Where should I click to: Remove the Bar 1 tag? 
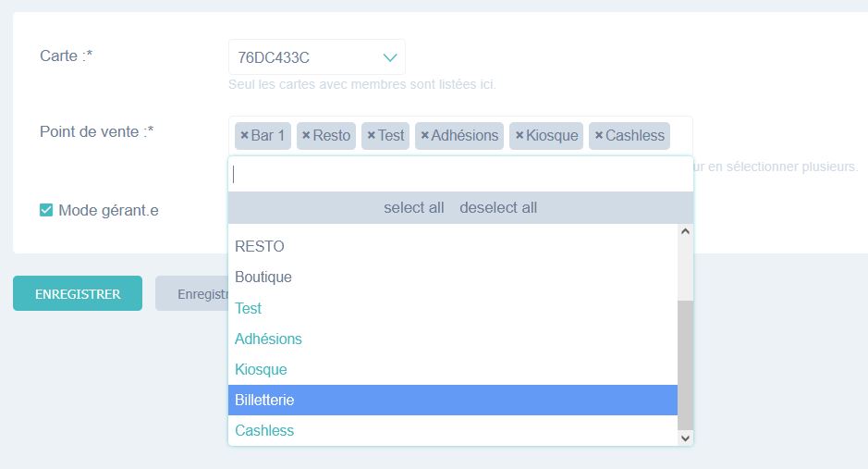tap(244, 136)
